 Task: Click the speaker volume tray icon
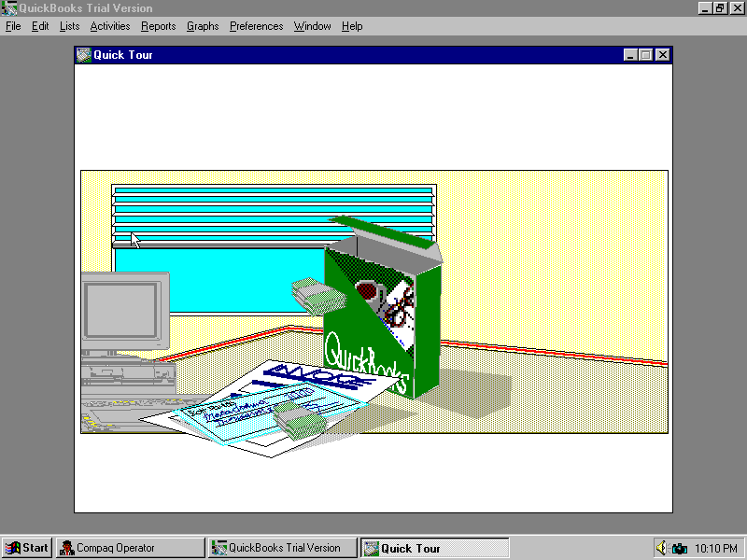pyautogui.click(x=661, y=548)
